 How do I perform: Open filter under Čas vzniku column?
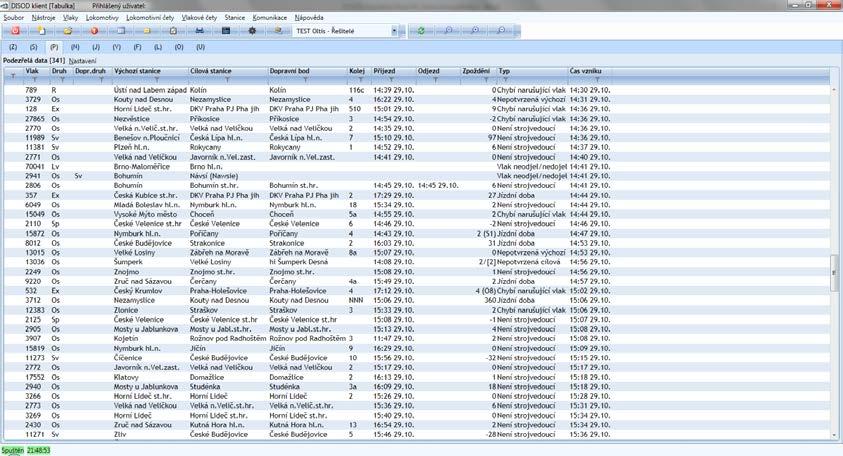597,80
